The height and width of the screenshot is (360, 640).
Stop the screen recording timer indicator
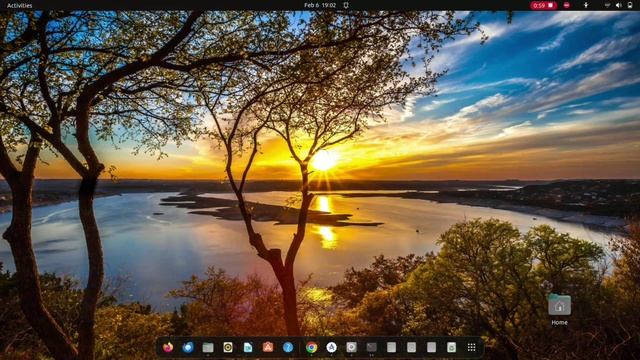(543, 5)
